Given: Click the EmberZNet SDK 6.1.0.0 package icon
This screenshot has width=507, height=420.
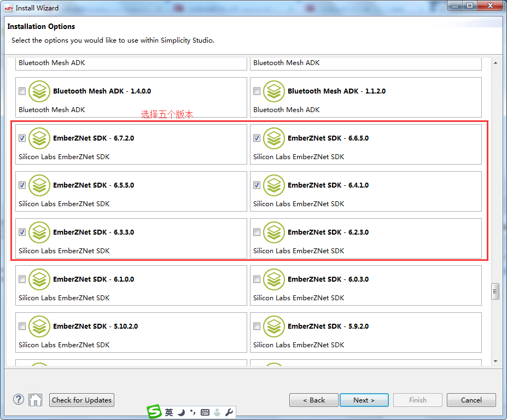Looking at the screenshot, I should pos(39,279).
